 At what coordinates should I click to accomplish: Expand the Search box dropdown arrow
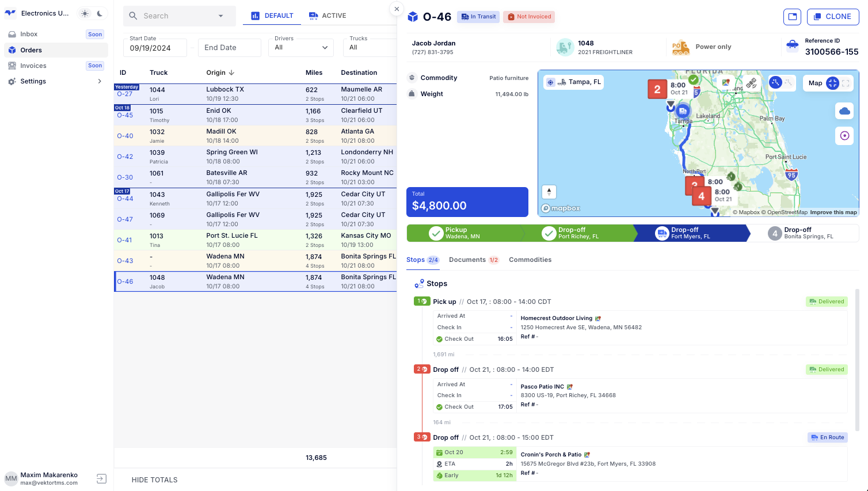[220, 16]
